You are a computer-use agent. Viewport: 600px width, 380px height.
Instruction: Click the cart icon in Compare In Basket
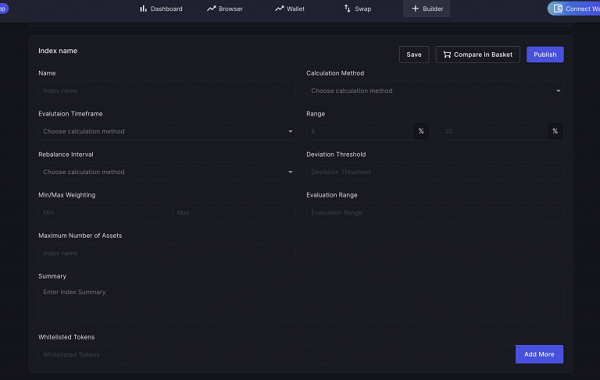coord(447,55)
